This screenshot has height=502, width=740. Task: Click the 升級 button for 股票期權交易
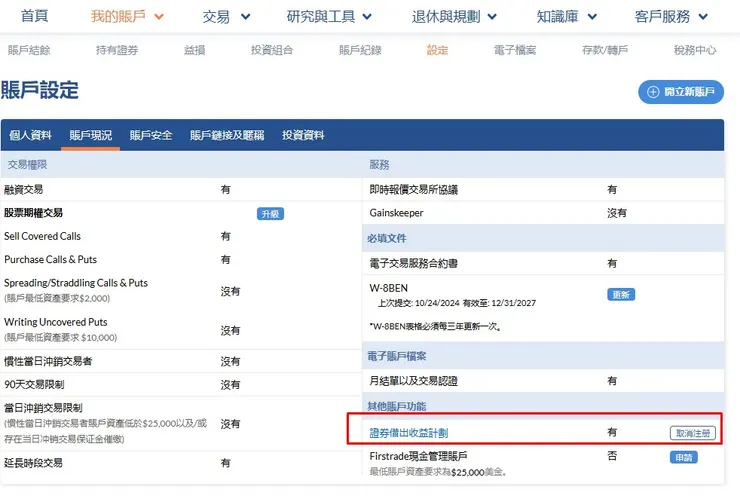(270, 214)
